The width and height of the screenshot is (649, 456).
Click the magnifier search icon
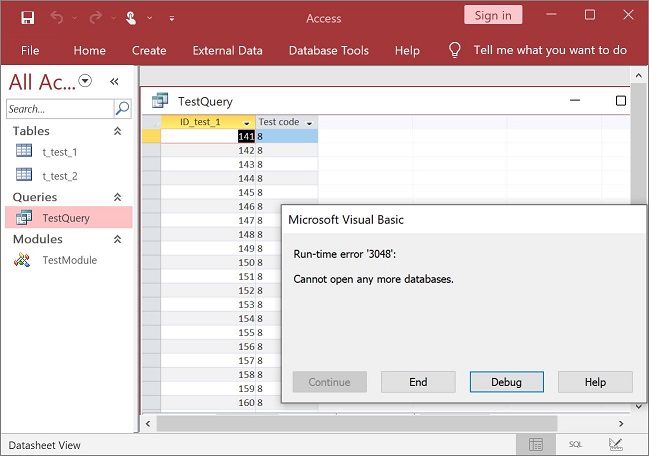pyautogui.click(x=123, y=109)
